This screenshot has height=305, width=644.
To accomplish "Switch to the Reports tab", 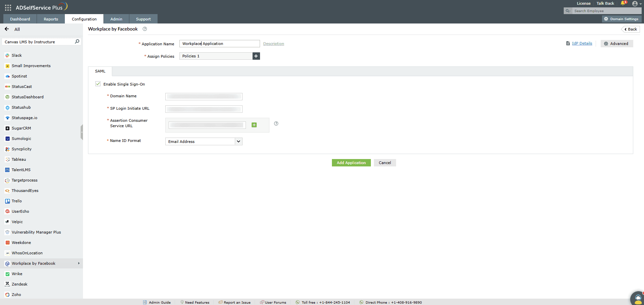I will [50, 19].
